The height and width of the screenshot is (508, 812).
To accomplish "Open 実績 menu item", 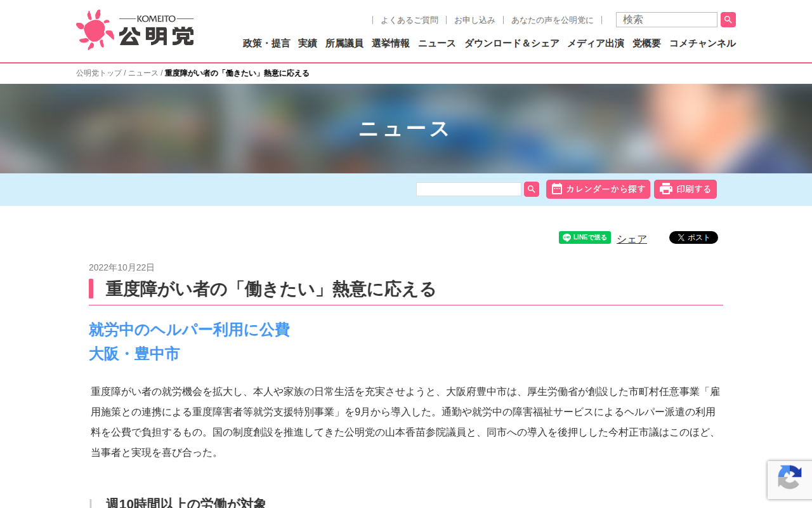I will click(308, 43).
